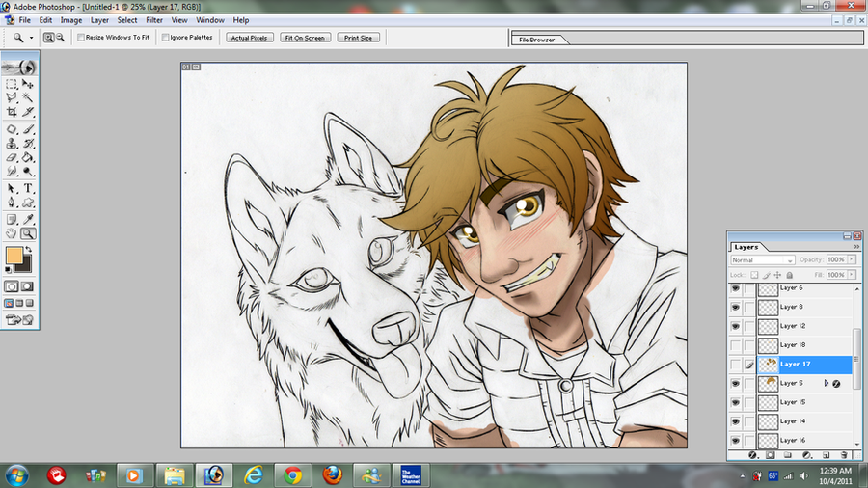The width and height of the screenshot is (868, 488).
Task: Select the Magic Wand tool
Action: (x=28, y=98)
